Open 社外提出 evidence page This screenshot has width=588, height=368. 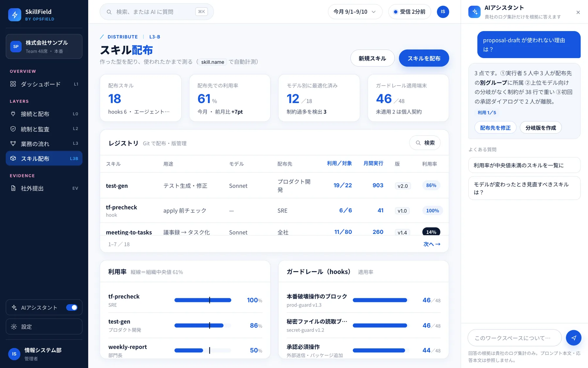[x=44, y=188]
